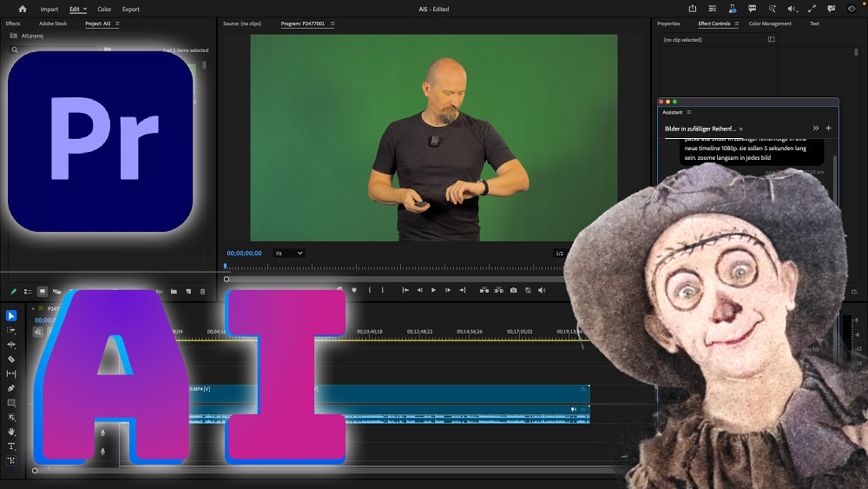Open the Workspaces menu icon
Image resolution: width=868 pixels, height=489 pixels.
pos(713,9)
